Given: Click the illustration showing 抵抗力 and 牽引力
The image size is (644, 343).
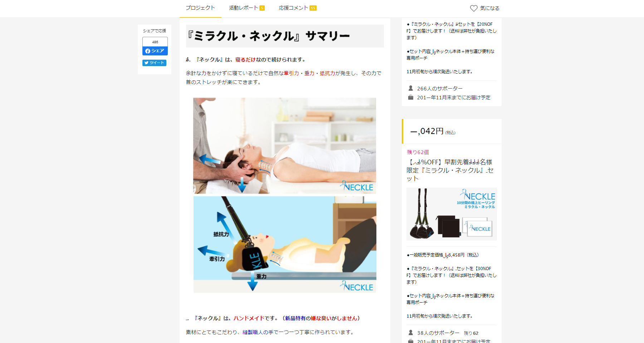Looking at the screenshot, I should click(x=284, y=244).
